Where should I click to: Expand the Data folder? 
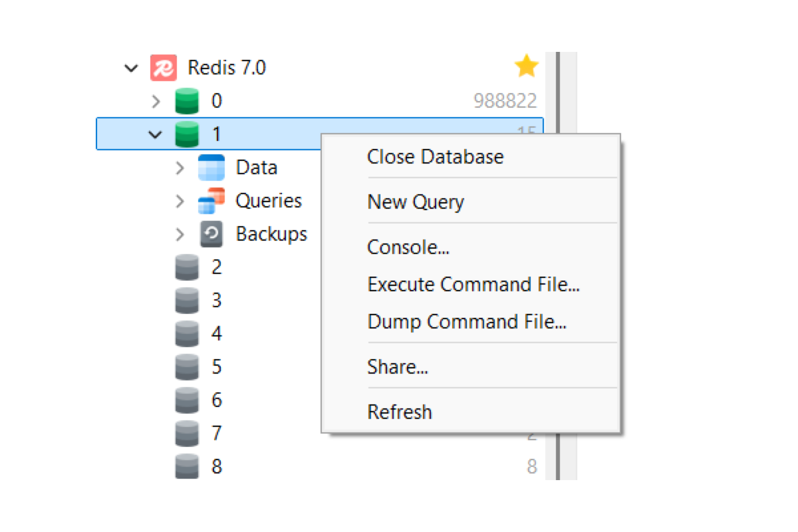click(x=180, y=168)
